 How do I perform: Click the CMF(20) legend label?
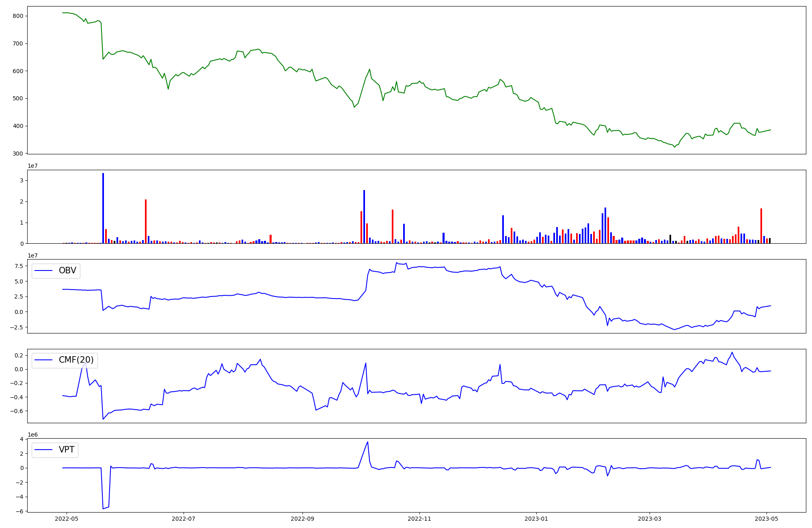click(x=76, y=360)
